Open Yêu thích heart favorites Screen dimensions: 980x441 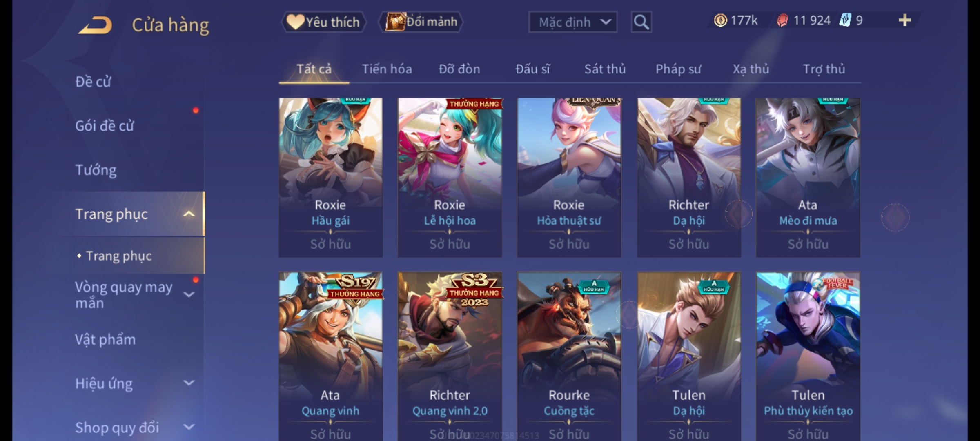coord(323,22)
